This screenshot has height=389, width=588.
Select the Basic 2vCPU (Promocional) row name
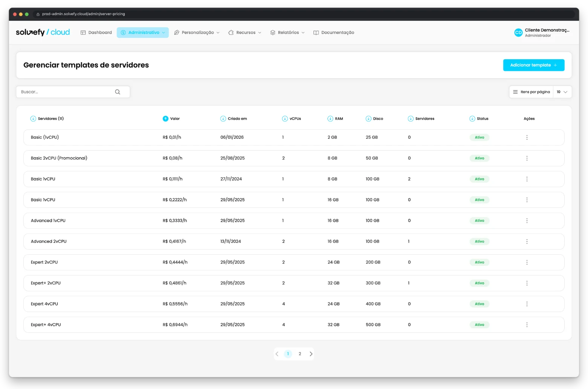pyautogui.click(x=59, y=158)
